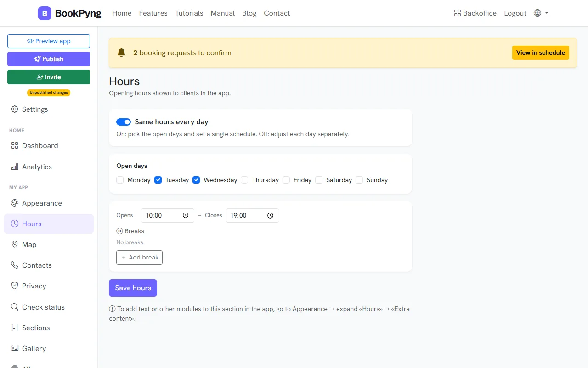Click the Check status magnifier icon
Viewport: 588px width, 368px height.
(15, 307)
